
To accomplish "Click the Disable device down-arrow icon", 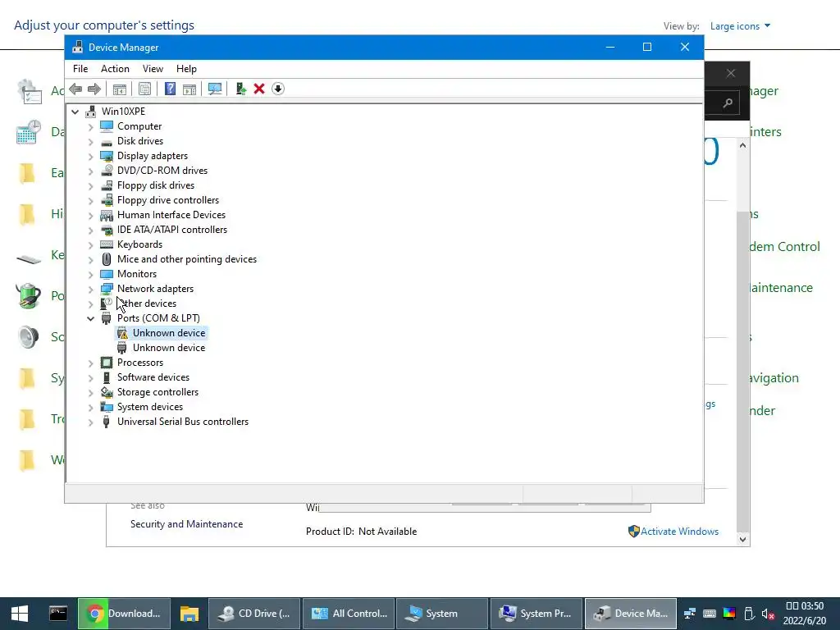I will [x=278, y=89].
